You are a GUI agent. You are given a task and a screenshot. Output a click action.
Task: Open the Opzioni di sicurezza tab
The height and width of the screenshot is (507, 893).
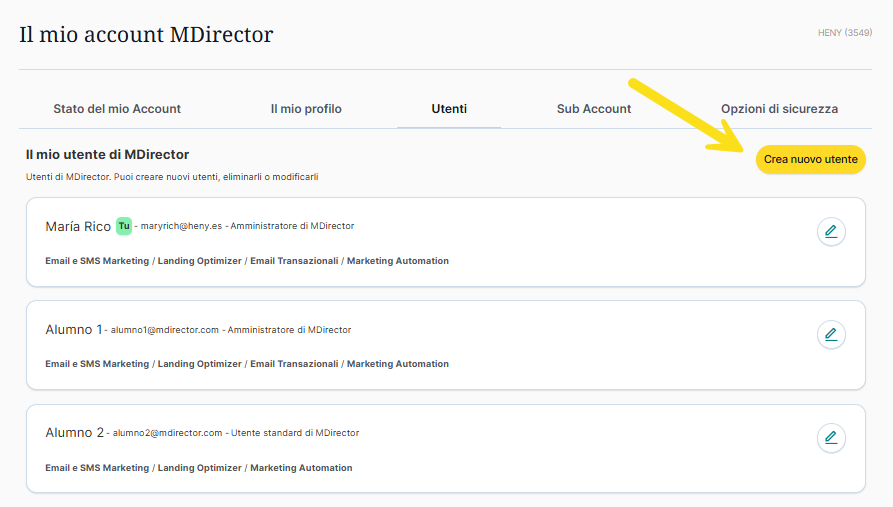click(x=779, y=109)
